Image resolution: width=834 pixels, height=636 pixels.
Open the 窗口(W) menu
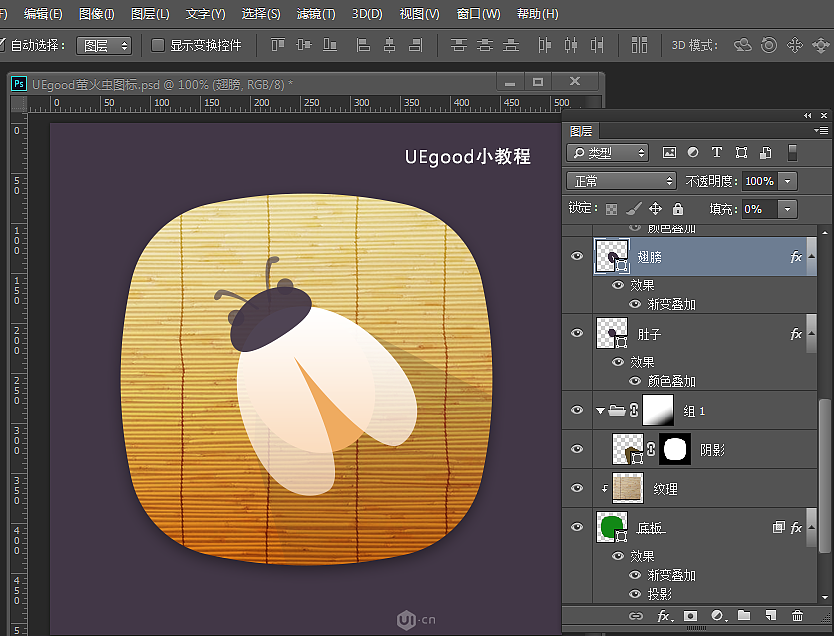point(478,14)
